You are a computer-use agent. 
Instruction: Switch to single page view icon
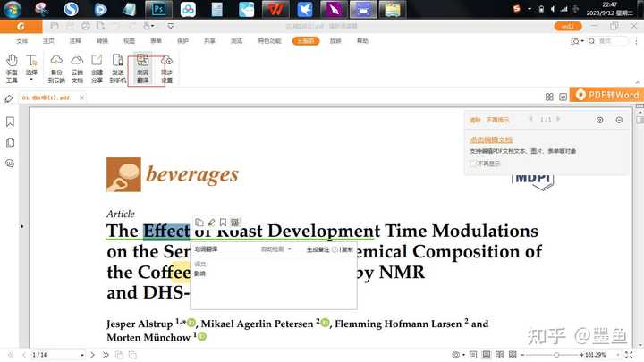tap(473, 355)
